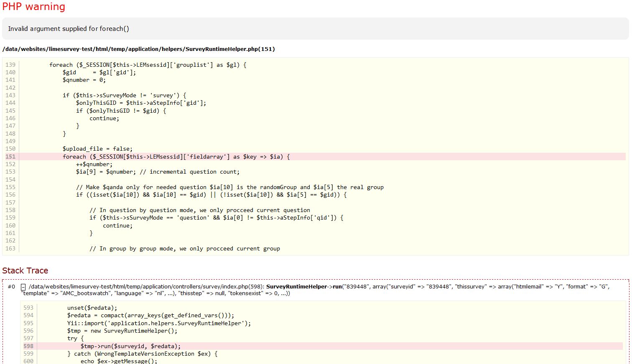Click line number 139 in the code gutter
Screen dimensions: 632x364
click(x=10, y=65)
